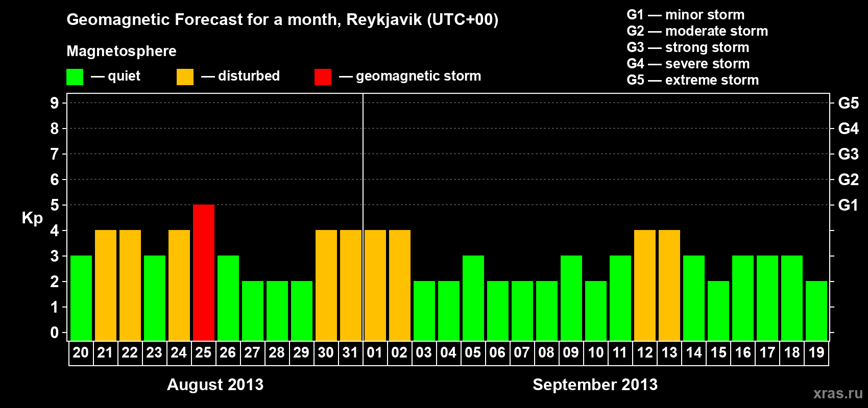Image resolution: width=868 pixels, height=408 pixels.
Task: Select the red bar for August 25
Action: tap(204, 273)
